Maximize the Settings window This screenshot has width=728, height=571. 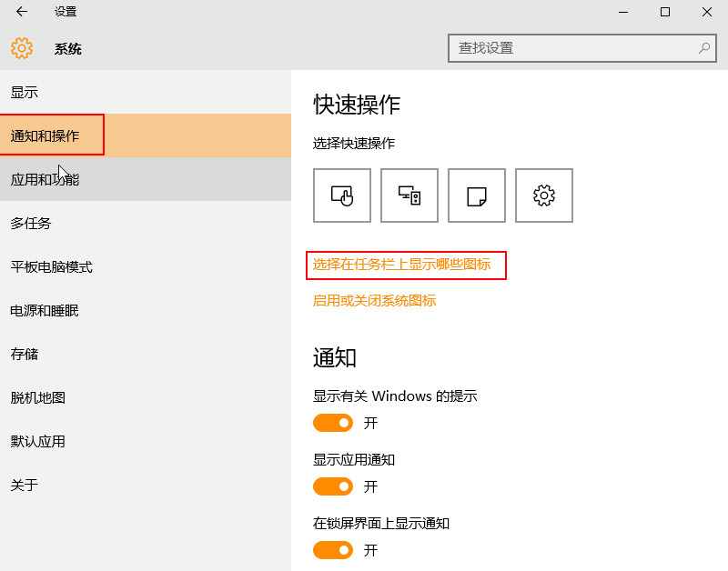(665, 12)
